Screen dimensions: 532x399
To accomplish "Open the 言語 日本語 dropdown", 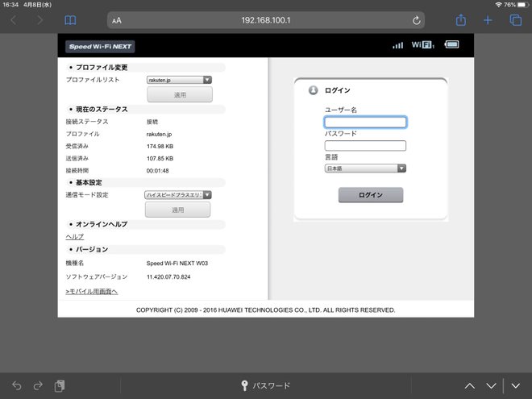I will click(365, 168).
